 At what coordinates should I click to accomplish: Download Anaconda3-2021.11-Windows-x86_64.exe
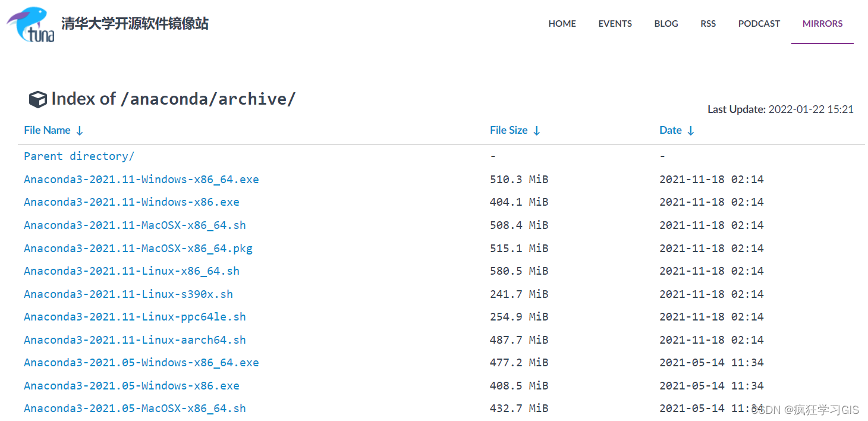[x=141, y=179]
